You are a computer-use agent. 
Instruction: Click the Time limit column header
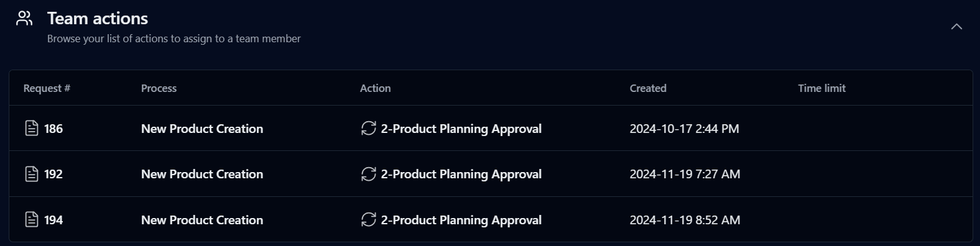(821, 88)
